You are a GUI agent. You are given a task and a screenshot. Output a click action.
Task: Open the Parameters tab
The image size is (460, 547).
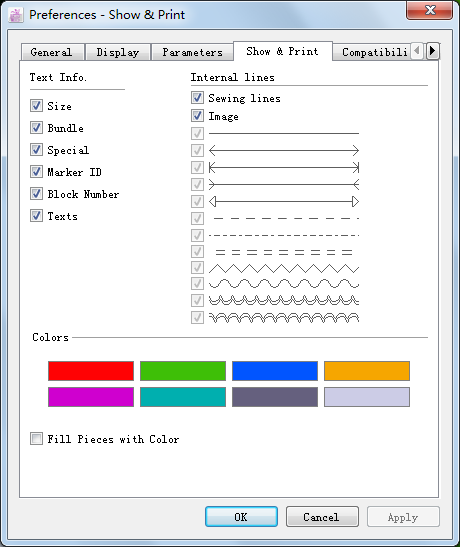tap(192, 52)
